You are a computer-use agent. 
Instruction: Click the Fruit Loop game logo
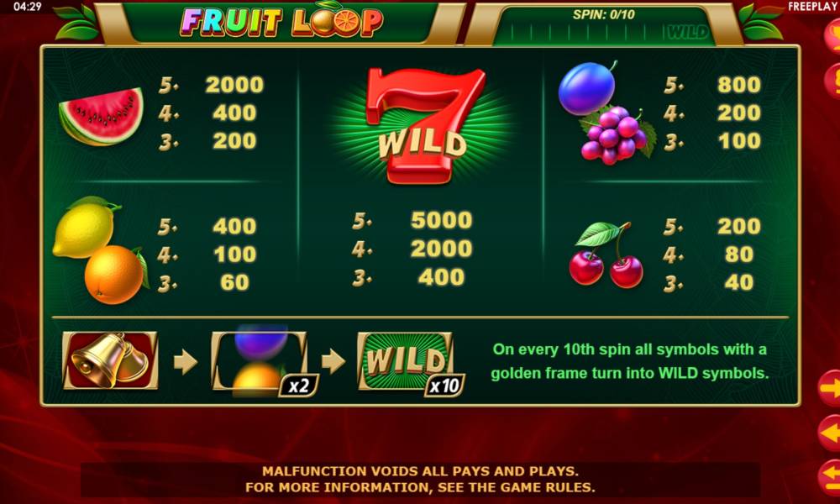coord(281,22)
